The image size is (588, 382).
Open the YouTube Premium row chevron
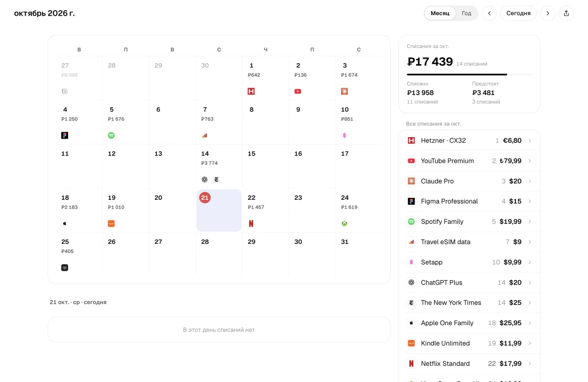tap(530, 161)
